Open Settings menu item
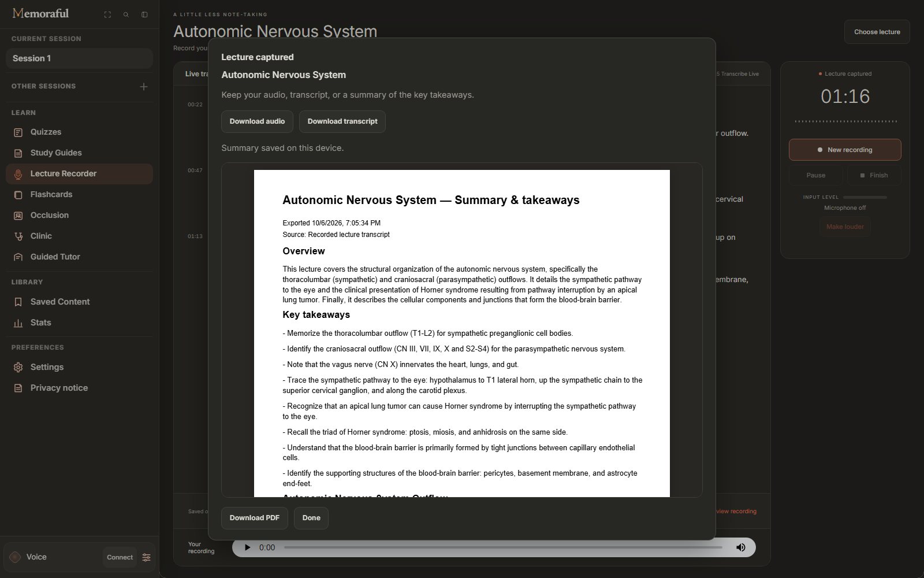 79,368
